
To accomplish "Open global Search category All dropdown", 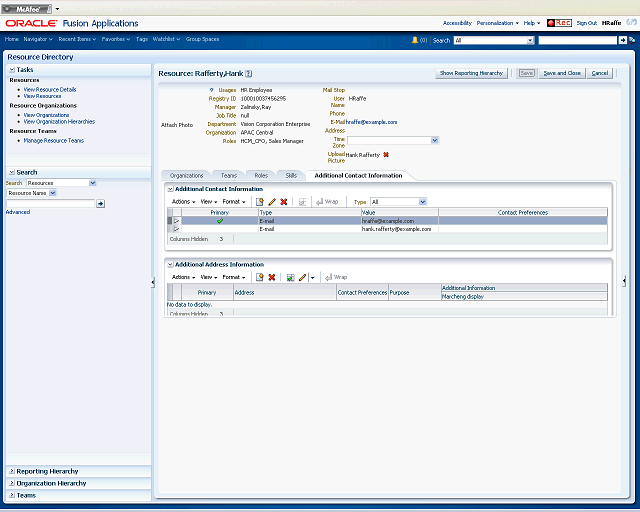I will 530,40.
